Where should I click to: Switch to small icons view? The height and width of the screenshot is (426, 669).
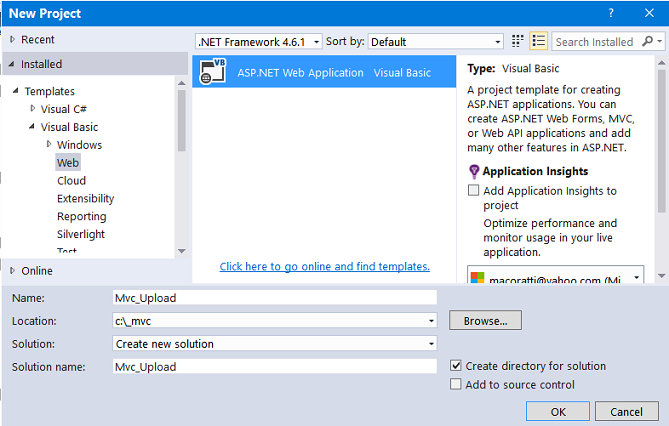[x=518, y=41]
